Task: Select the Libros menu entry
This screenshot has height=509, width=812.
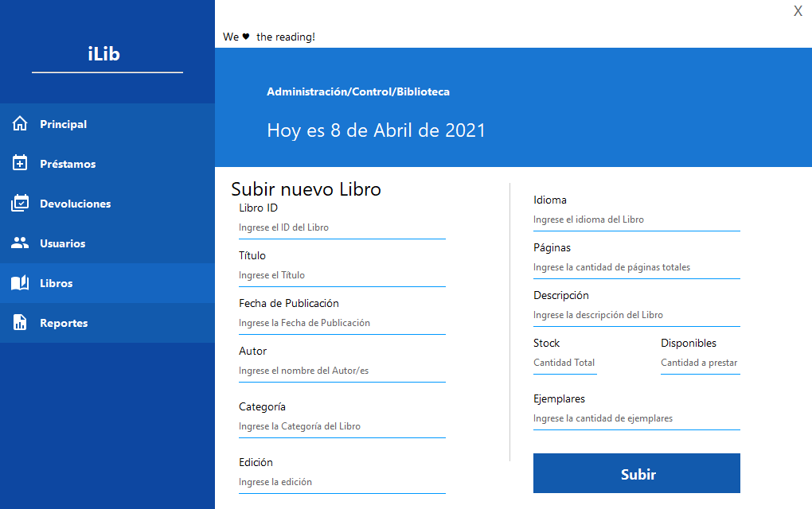Action: click(x=107, y=283)
